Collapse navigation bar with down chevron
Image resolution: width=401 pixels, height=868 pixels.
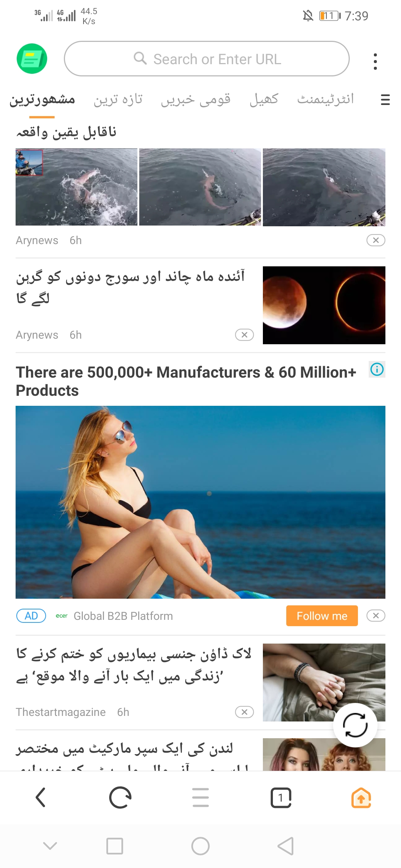pos(50,846)
